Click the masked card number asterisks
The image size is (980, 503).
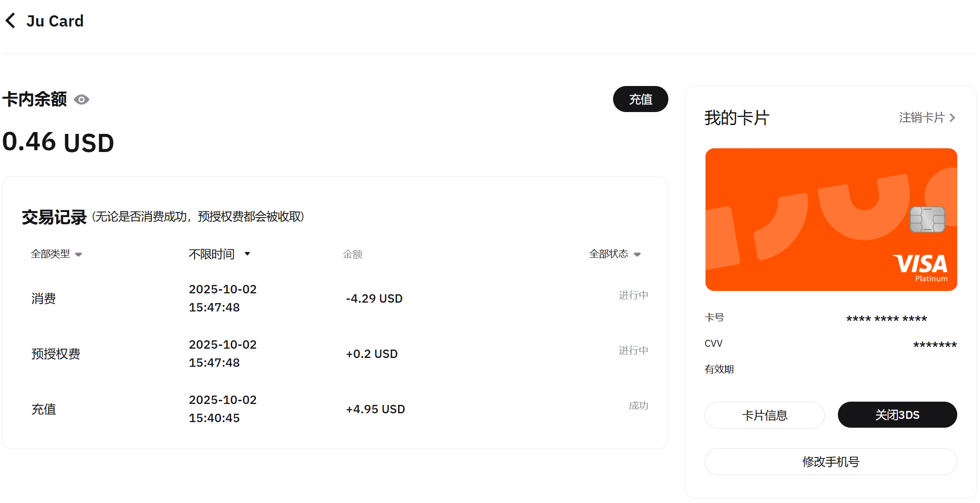886,319
